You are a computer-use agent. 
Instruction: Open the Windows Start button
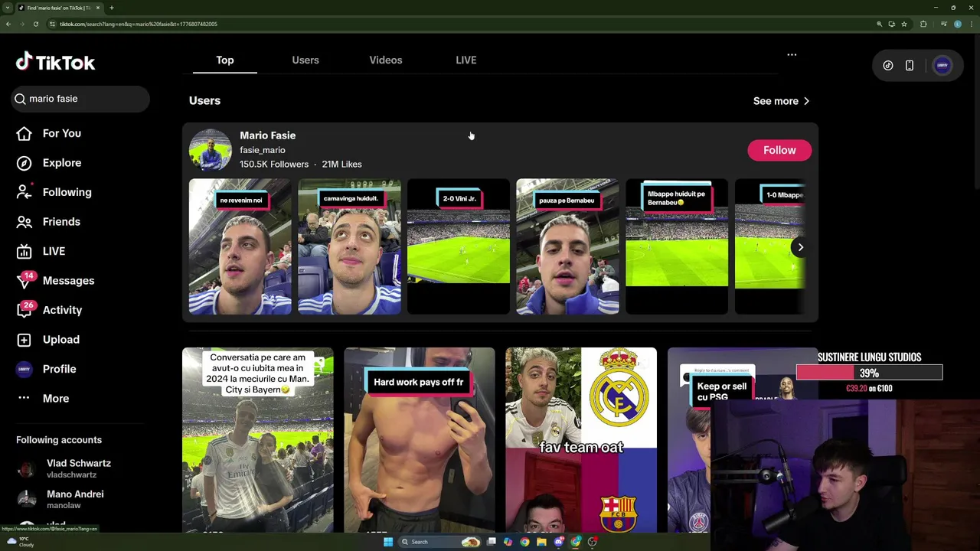coord(388,542)
